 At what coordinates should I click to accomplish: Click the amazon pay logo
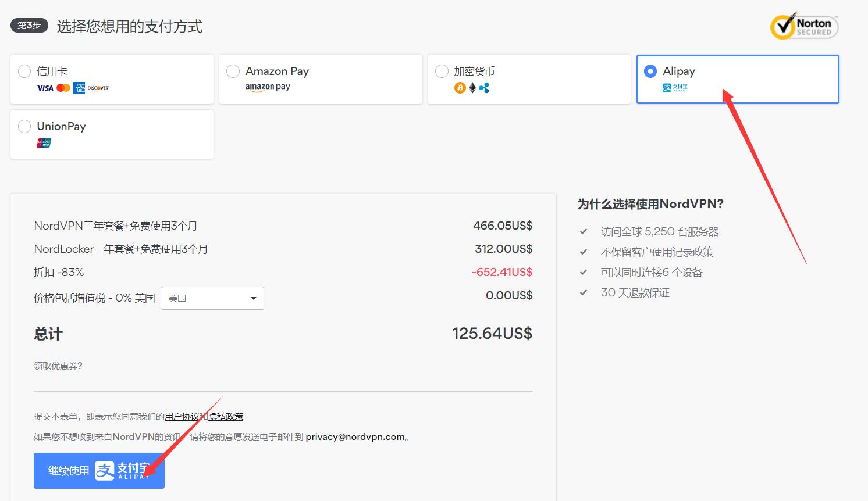click(x=267, y=87)
